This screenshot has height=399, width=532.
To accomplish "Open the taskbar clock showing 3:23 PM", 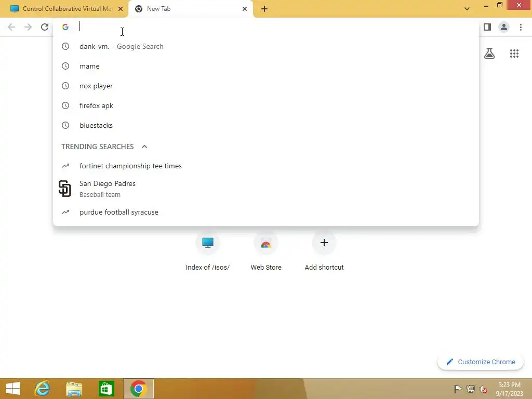I will tap(509, 389).
